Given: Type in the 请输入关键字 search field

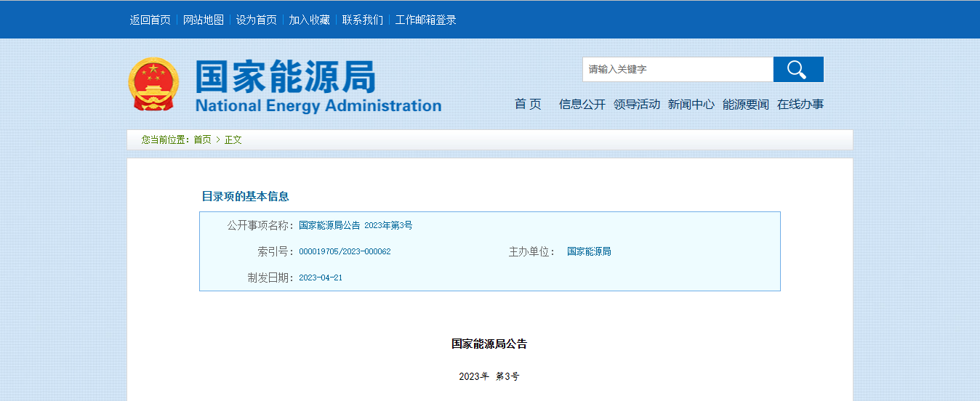Looking at the screenshot, I should (677, 70).
